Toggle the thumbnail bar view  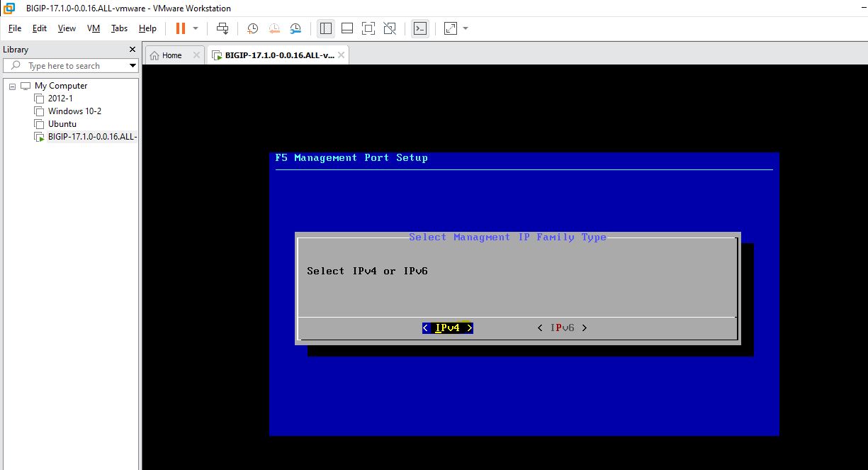coord(347,28)
